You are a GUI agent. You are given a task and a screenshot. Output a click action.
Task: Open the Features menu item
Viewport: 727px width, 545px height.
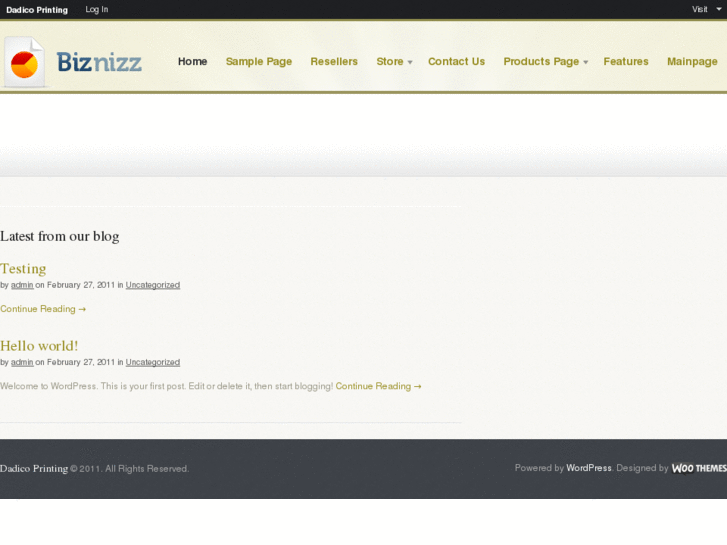[x=625, y=61]
